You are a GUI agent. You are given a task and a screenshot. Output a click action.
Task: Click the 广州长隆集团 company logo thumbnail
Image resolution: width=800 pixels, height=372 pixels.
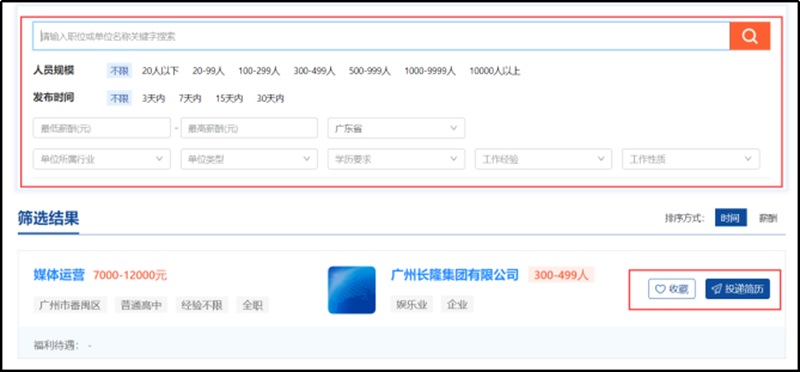[352, 290]
